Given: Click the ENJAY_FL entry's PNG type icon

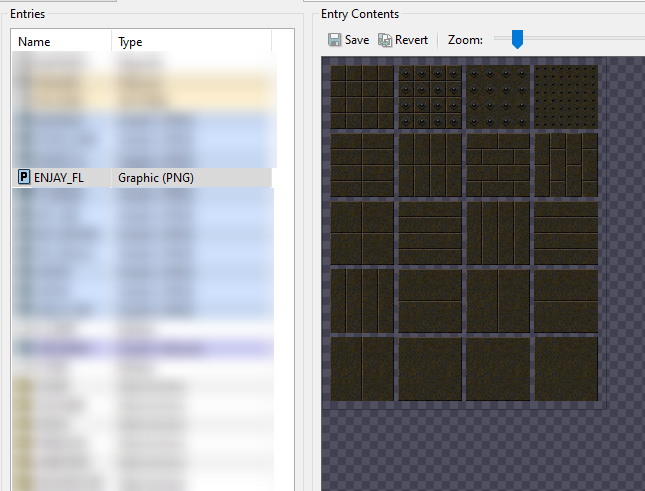Looking at the screenshot, I should [24, 177].
